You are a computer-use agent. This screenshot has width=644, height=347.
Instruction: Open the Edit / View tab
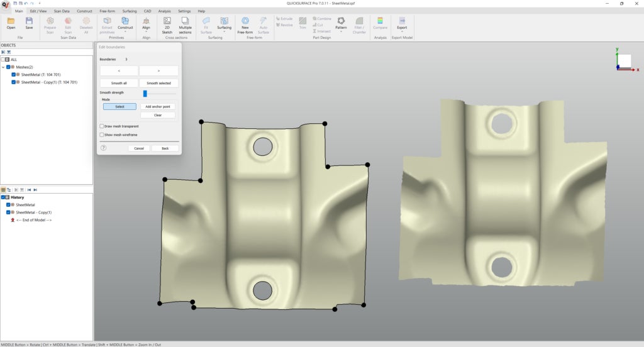pos(38,11)
